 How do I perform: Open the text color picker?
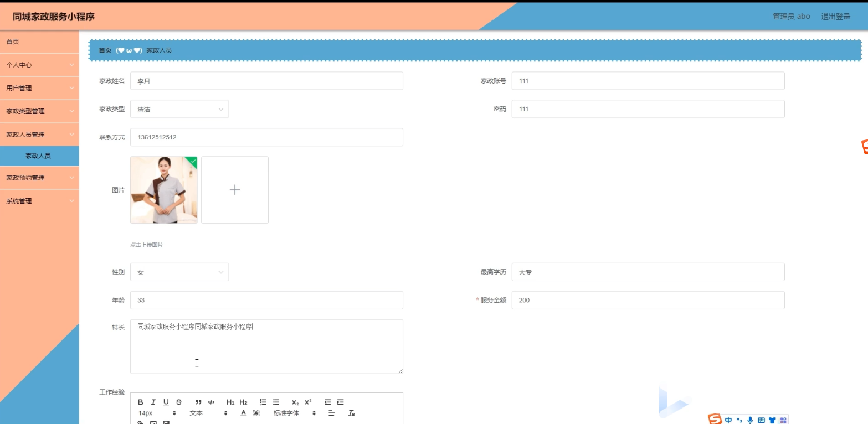tap(243, 413)
